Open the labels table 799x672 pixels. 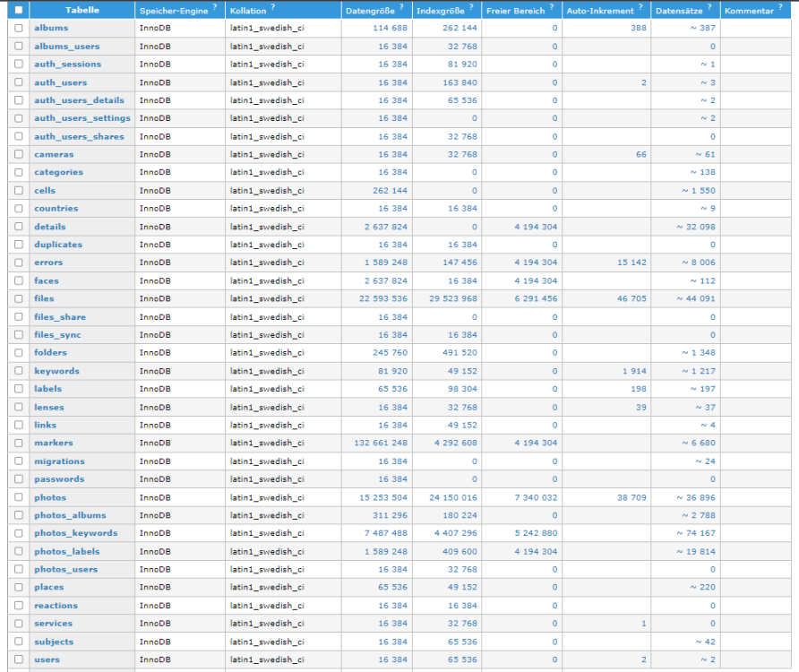pos(47,389)
